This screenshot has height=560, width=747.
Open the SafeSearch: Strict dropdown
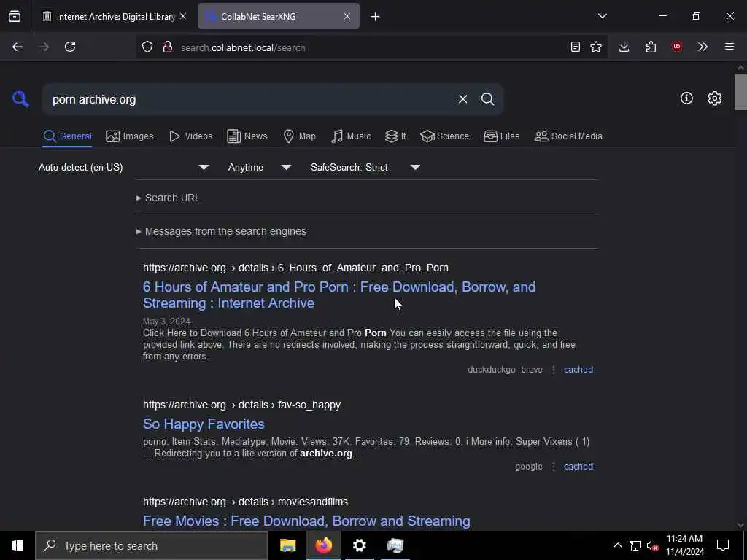pyautogui.click(x=365, y=167)
